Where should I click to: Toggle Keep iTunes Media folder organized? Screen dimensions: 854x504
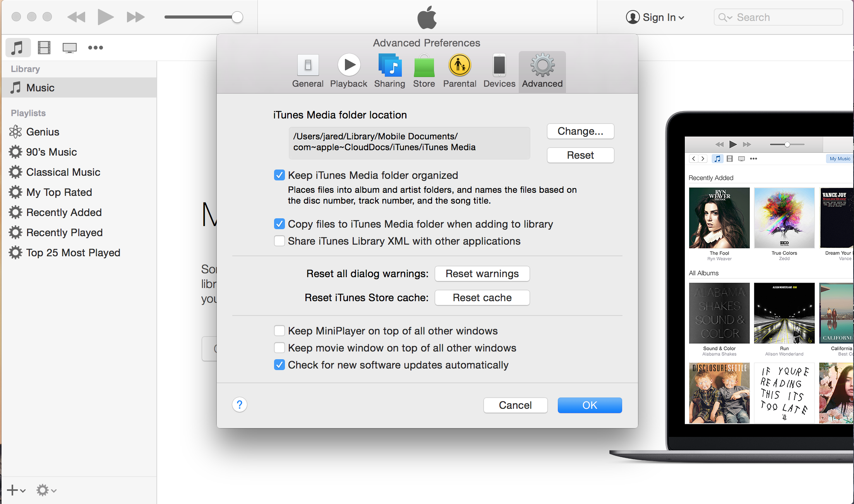point(279,175)
